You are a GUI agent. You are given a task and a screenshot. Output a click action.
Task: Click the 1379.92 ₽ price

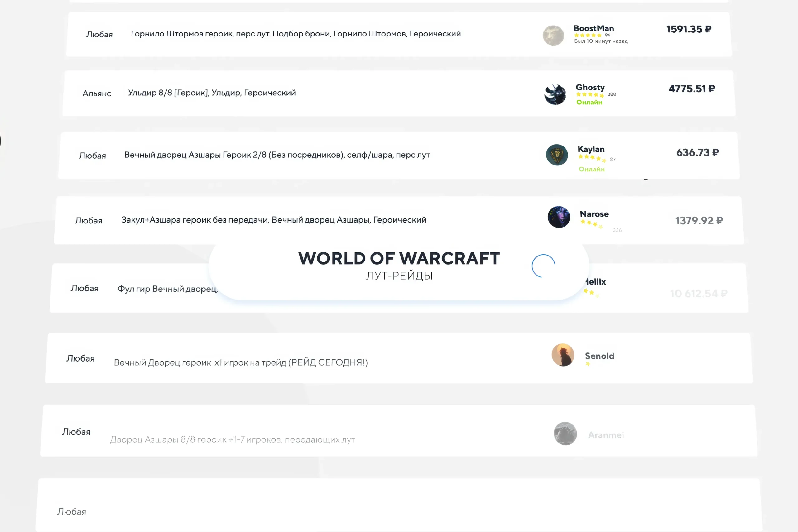point(699,221)
